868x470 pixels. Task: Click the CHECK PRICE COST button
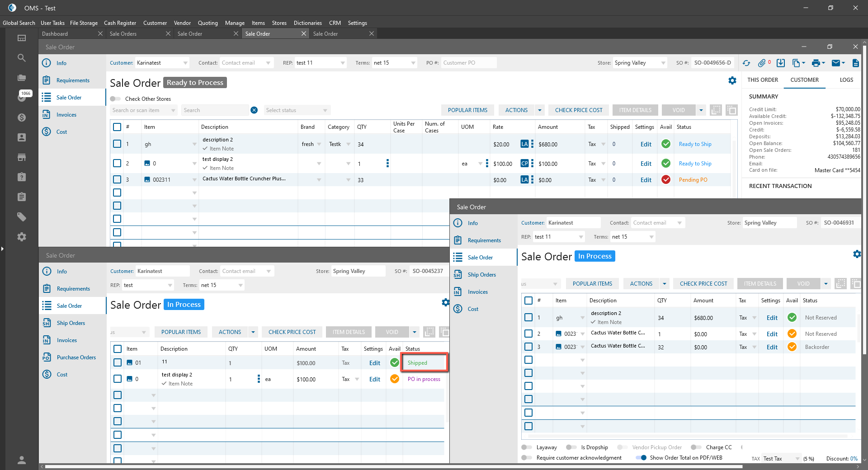click(578, 110)
